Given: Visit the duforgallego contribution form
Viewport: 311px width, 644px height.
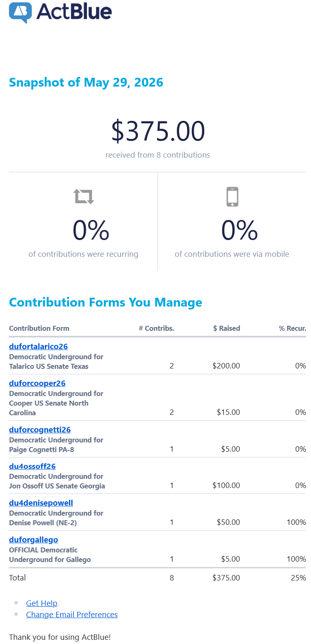Looking at the screenshot, I should [33, 540].
